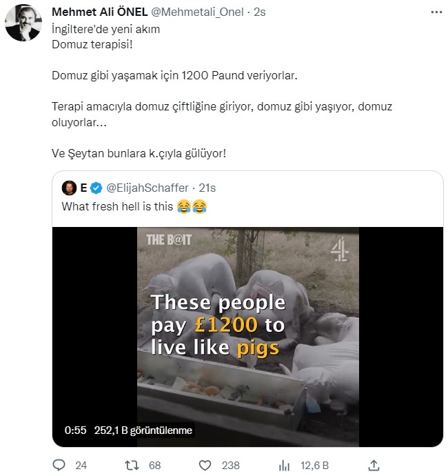Play the pig therapy video
448x476 pixels.
click(248, 337)
